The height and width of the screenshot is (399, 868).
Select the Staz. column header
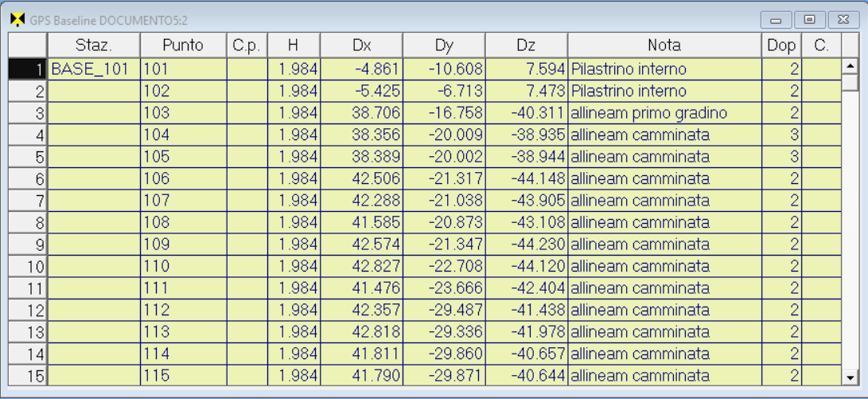[x=94, y=45]
